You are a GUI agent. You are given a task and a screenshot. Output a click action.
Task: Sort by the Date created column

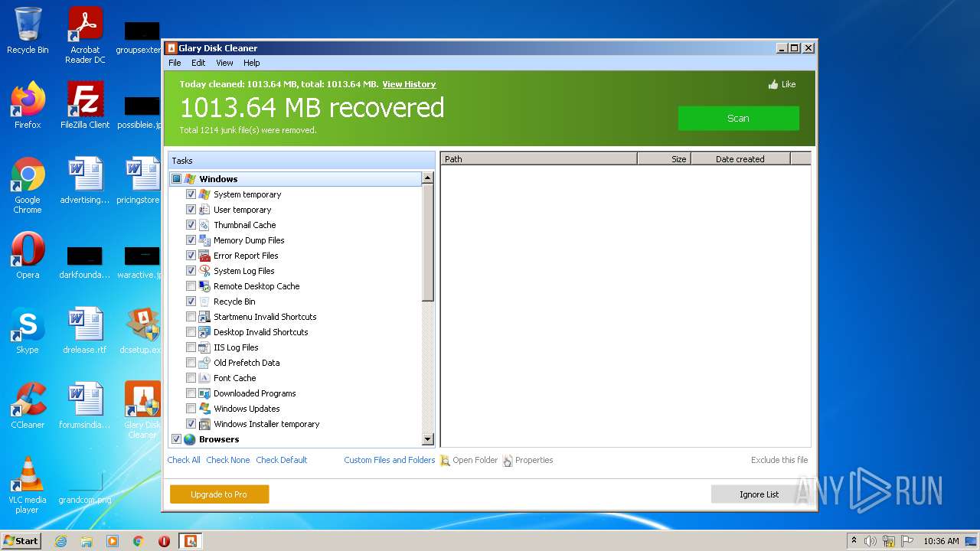pos(740,159)
